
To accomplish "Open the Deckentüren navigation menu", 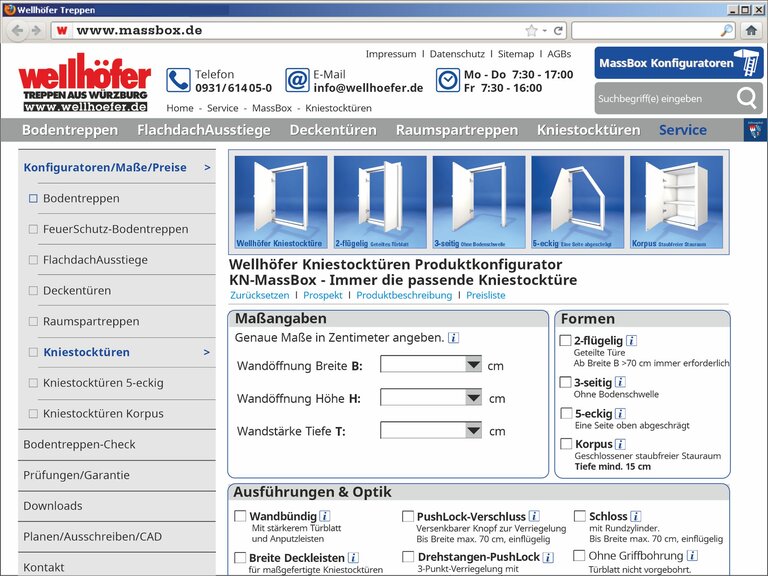I will click(x=333, y=130).
